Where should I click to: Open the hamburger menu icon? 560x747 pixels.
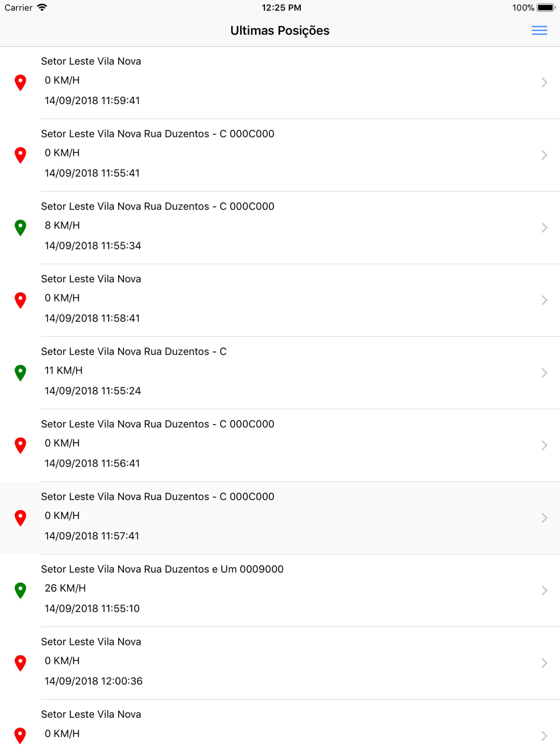539,31
